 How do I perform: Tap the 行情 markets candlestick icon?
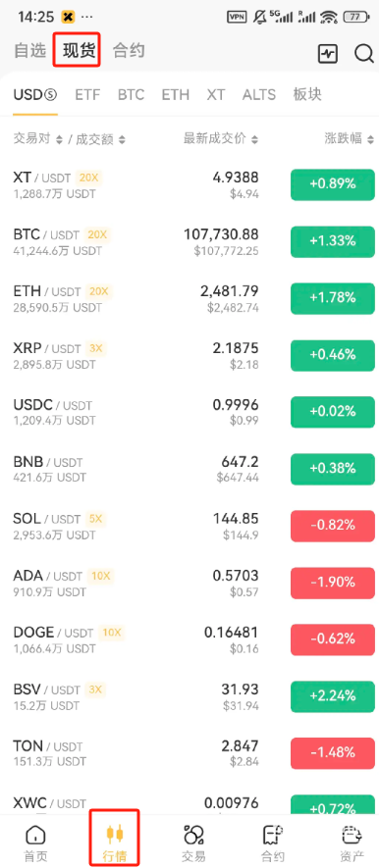[x=115, y=833]
